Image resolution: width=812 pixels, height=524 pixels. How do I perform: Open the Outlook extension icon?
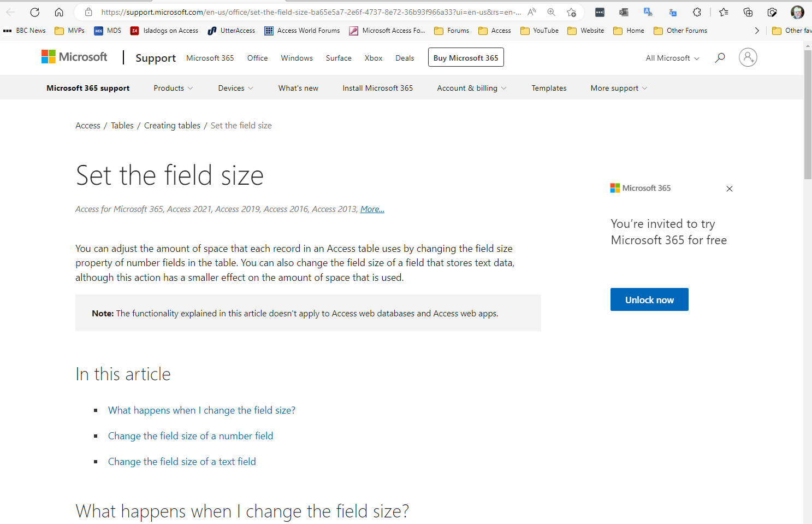pos(624,12)
